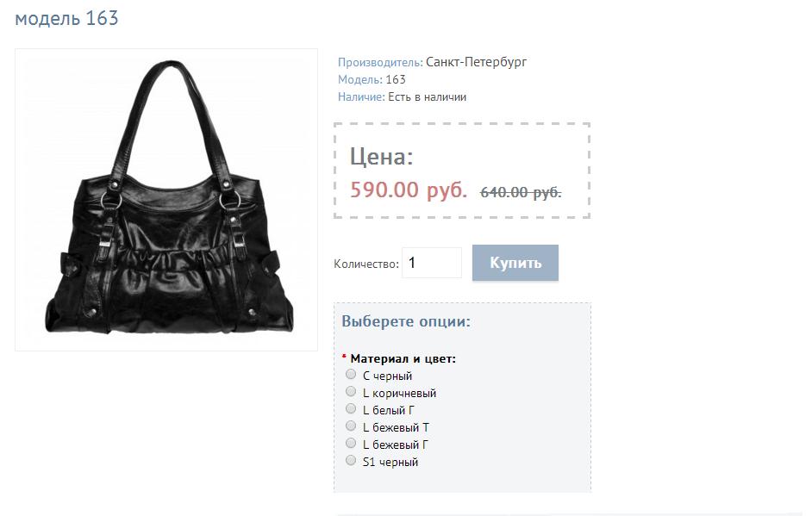Viewport: 812px width, 516px height.
Task: Click the "С черный" option label text
Action: 387,376
